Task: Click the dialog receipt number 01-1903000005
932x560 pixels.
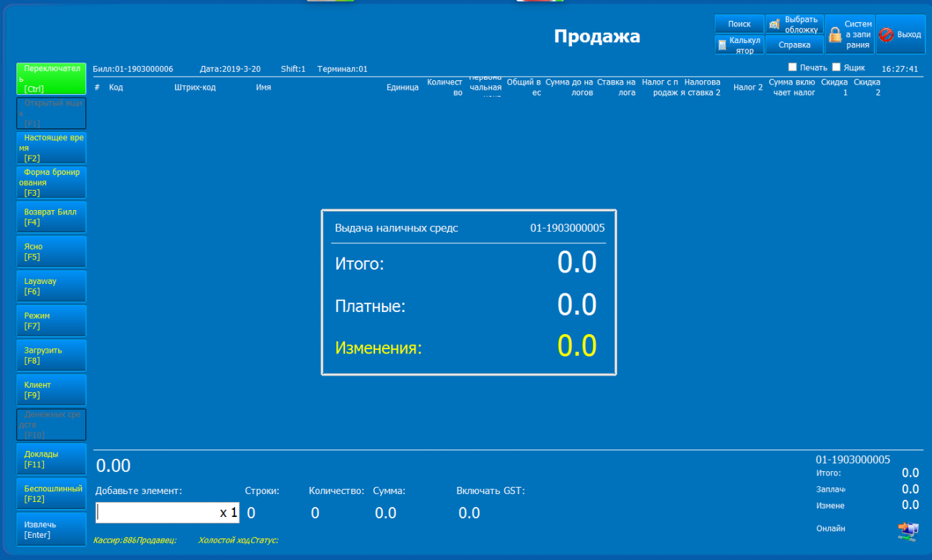Action: click(x=568, y=229)
